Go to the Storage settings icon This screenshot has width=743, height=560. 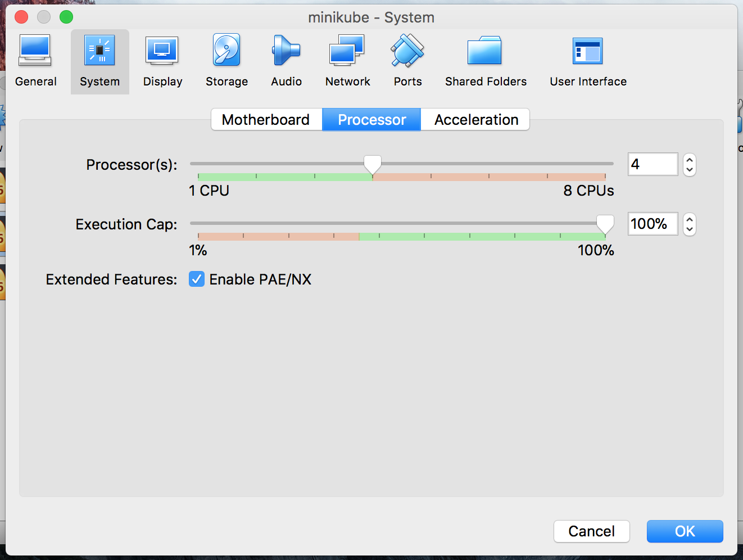point(226,52)
